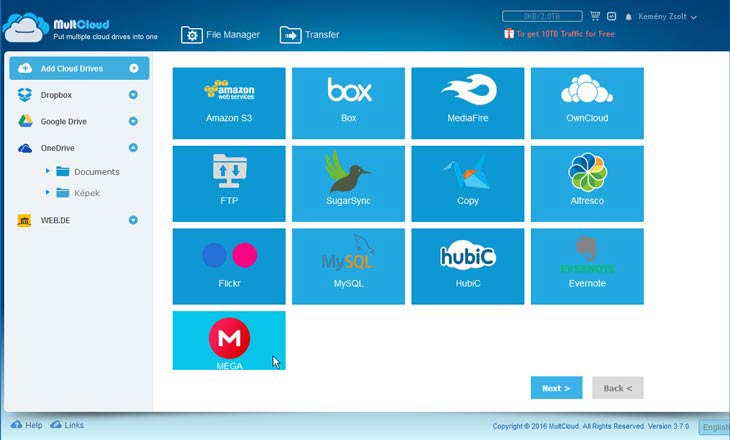Select the Dropbox label in sidebar
The image size is (730, 440).
coord(56,95)
